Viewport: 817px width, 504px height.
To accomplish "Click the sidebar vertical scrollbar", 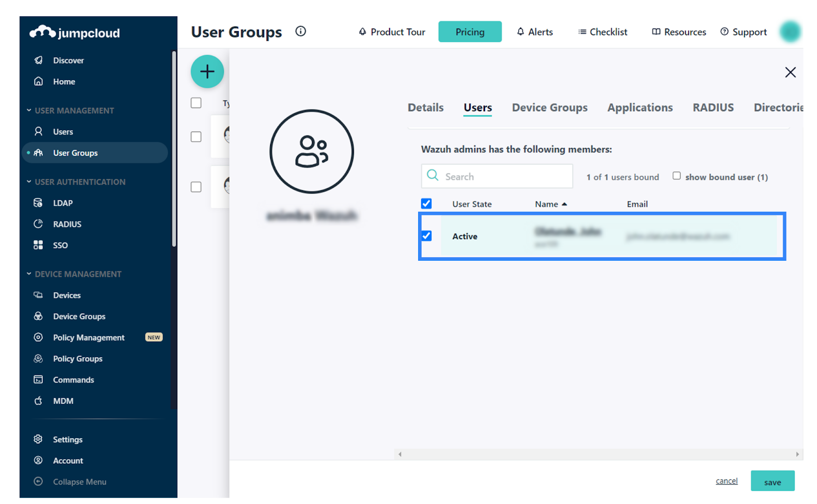I will [x=174, y=148].
